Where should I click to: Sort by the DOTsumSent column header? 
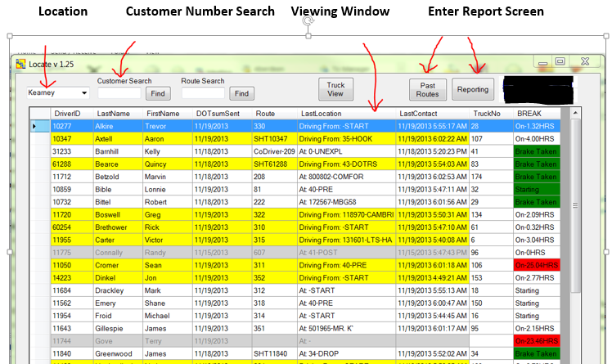coord(222,114)
